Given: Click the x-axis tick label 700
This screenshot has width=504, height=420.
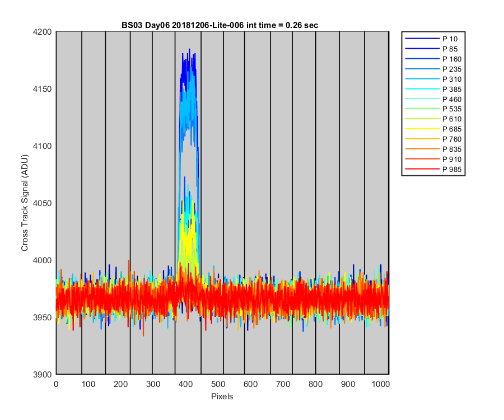Looking at the screenshot, I should tap(283, 384).
